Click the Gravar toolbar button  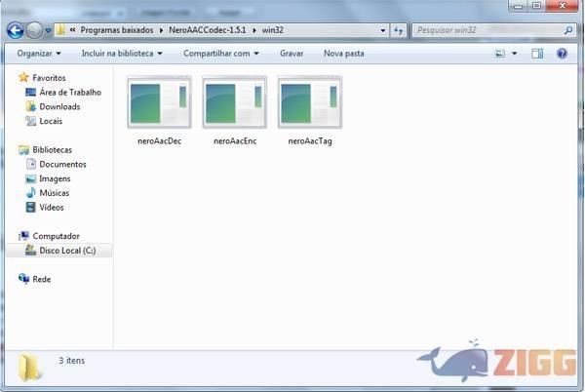(x=292, y=54)
